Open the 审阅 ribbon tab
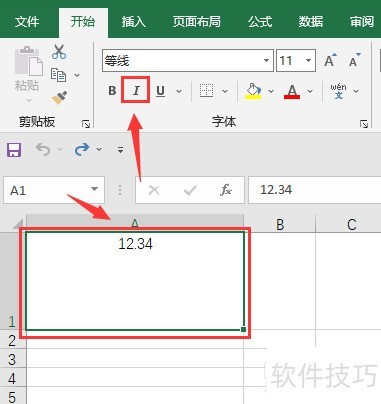The width and height of the screenshot is (381, 404). [x=362, y=22]
